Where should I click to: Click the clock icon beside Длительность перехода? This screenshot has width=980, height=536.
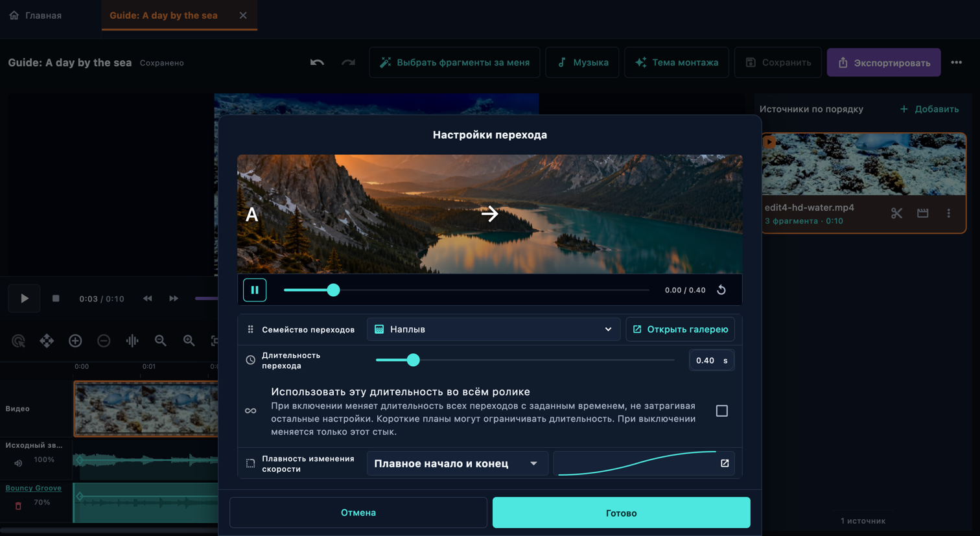(251, 360)
